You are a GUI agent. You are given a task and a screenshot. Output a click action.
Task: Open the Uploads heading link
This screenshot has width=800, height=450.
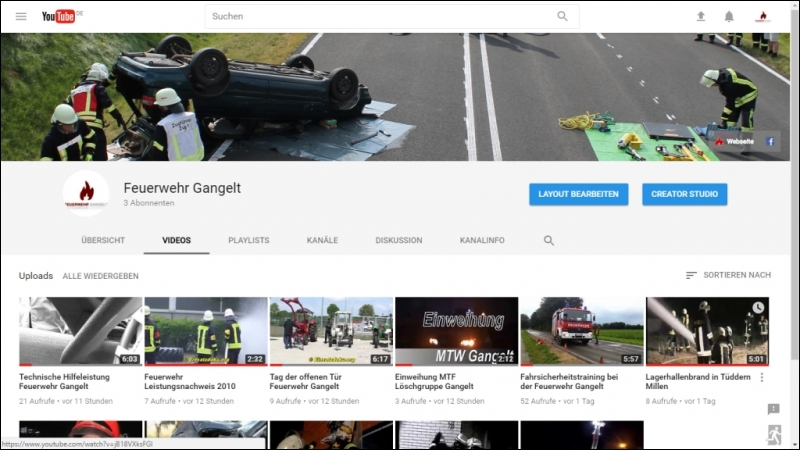point(36,276)
